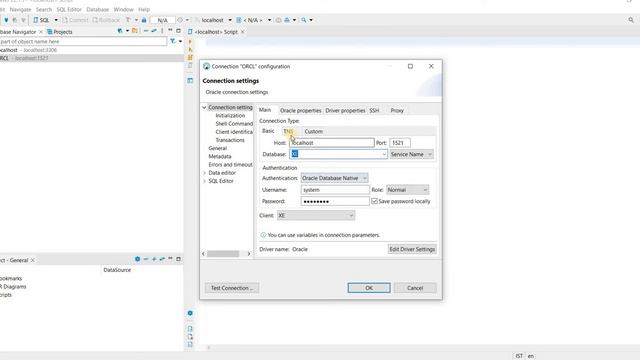Click Edit Driver Settings button

tap(412, 249)
